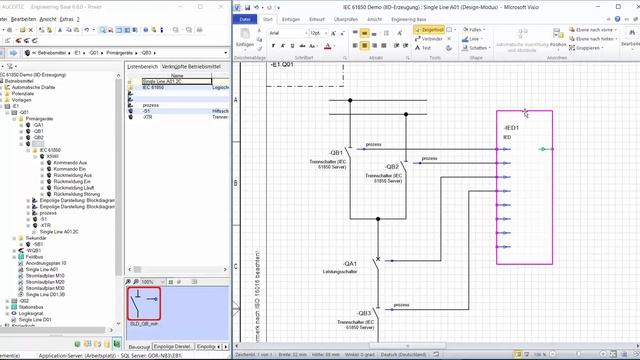Viewport: 640px width, 360px height.
Task: Click the magnifier search icon in EB toolbar
Action: pos(102,30)
